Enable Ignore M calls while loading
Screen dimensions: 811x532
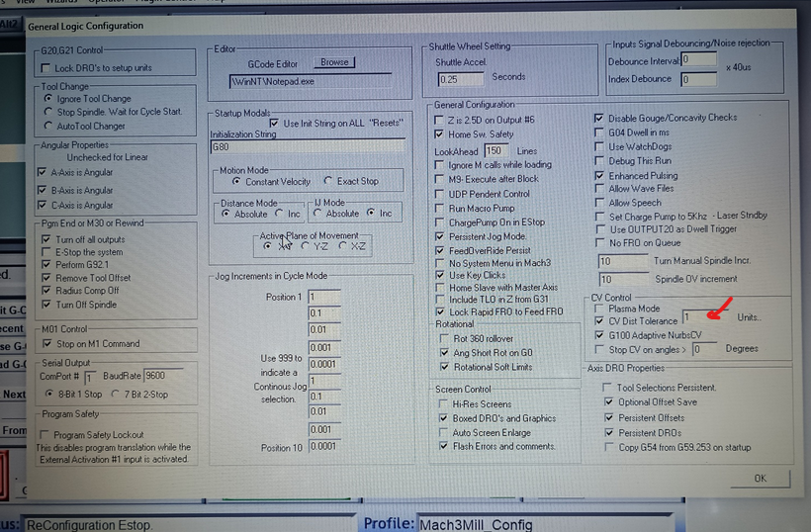(439, 164)
